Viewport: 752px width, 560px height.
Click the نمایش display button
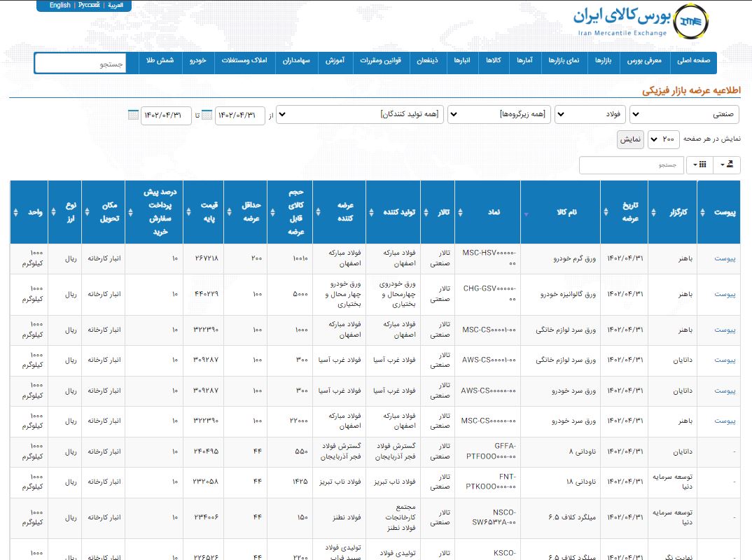(x=630, y=139)
